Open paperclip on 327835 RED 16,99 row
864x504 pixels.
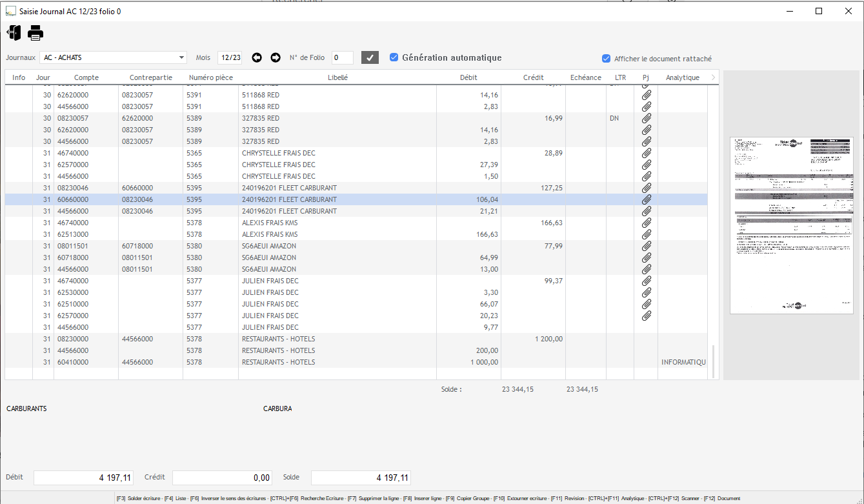click(x=647, y=118)
